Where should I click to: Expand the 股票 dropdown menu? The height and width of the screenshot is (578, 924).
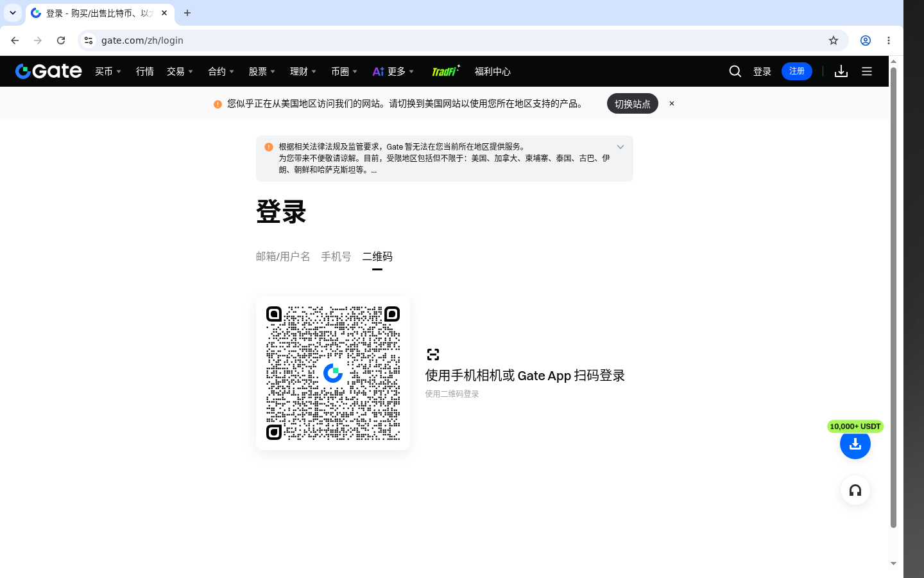[x=262, y=71]
